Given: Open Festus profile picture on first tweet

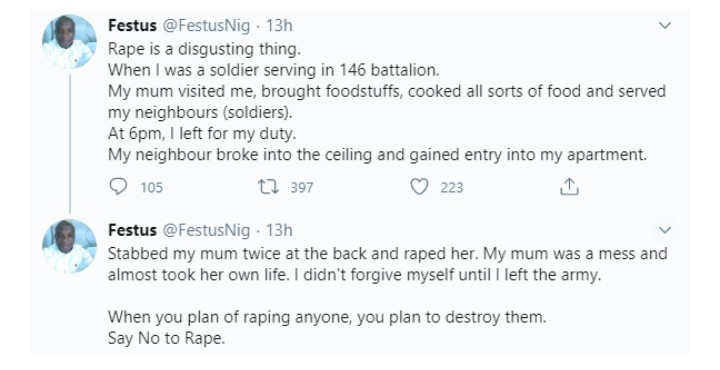Looking at the screenshot, I should click(70, 42).
